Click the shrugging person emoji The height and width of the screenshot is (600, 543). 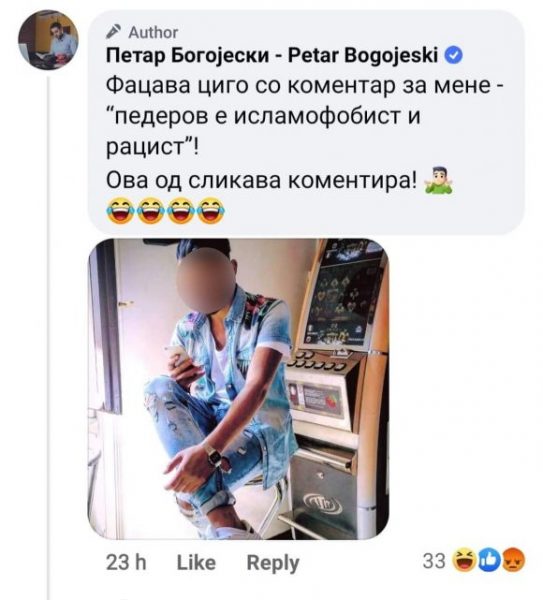438,180
